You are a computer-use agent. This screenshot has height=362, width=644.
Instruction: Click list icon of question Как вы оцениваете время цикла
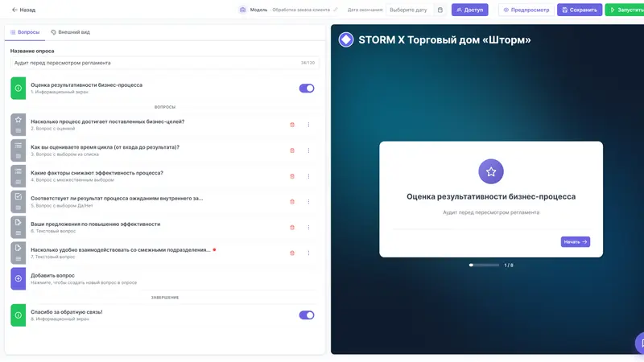click(x=18, y=146)
